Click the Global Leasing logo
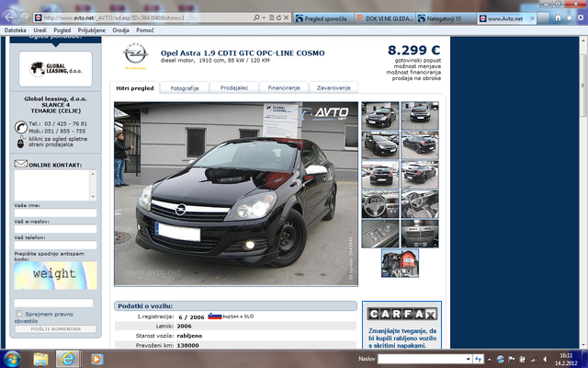Screen dimensions: 588x368 pyautogui.click(x=55, y=69)
